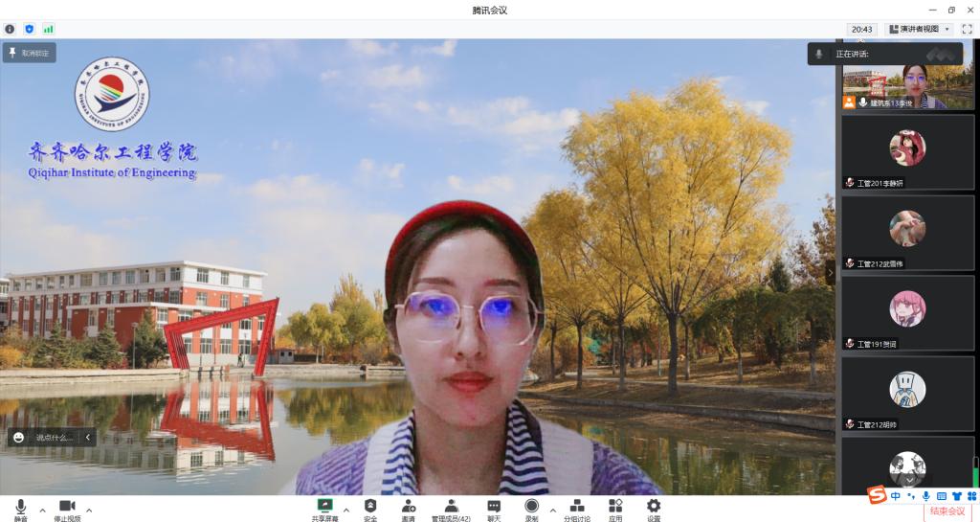Expand video options arrow beside camera

tap(89, 510)
